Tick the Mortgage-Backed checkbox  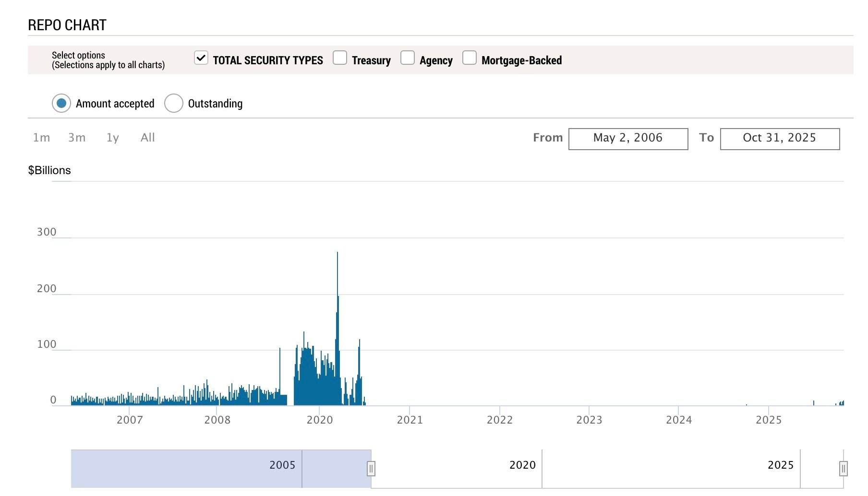pos(469,58)
